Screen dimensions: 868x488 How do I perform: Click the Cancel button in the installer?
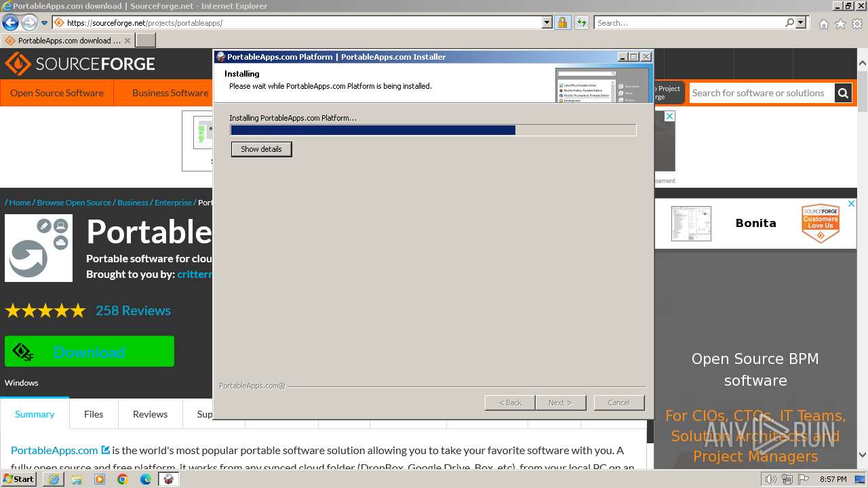(x=618, y=403)
